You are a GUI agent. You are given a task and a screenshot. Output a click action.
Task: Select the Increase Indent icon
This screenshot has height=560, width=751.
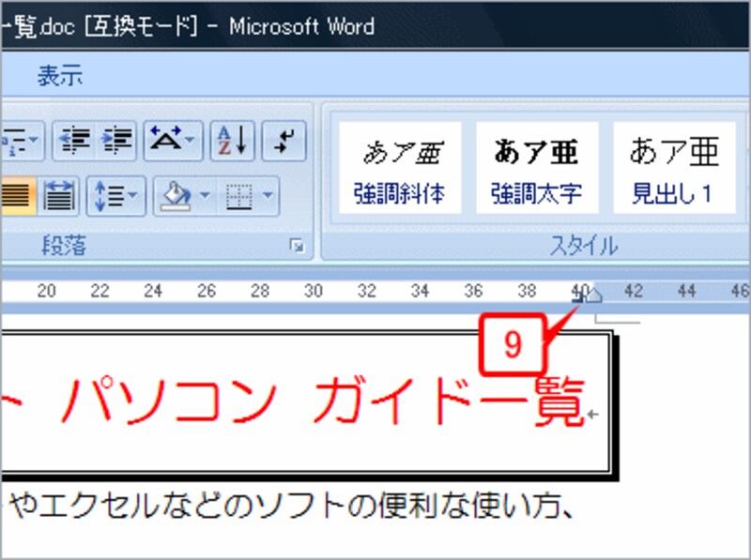tap(119, 139)
